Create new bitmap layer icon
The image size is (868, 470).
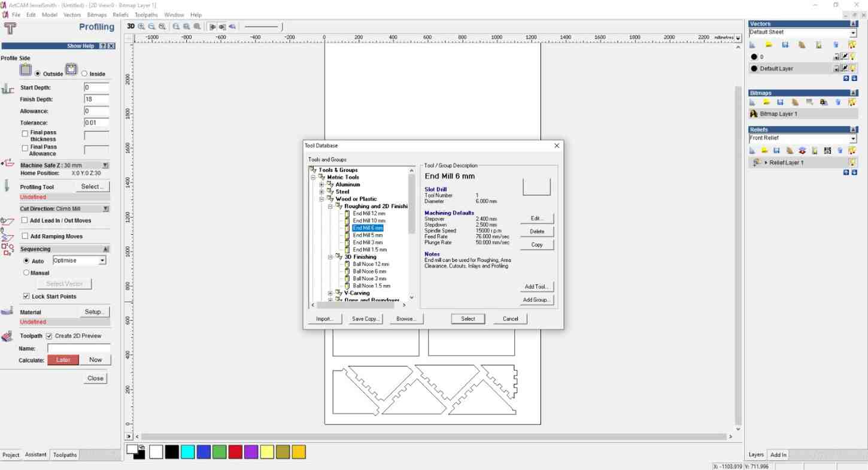tap(752, 102)
